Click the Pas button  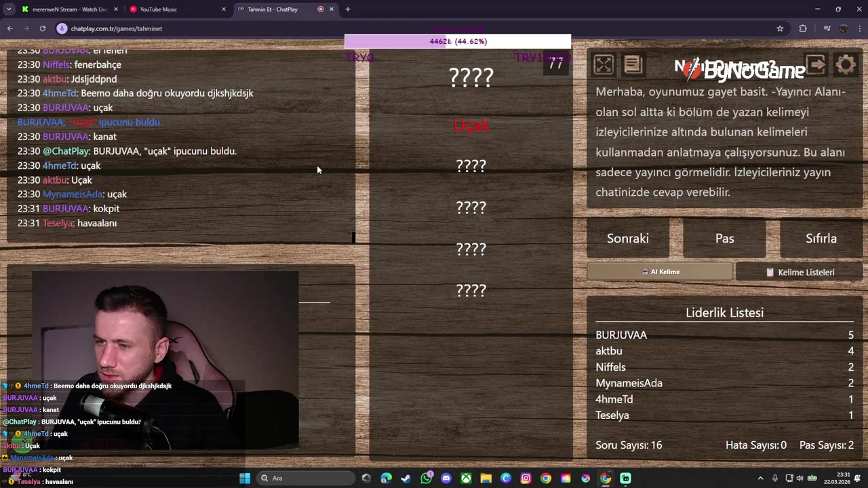[724, 239]
